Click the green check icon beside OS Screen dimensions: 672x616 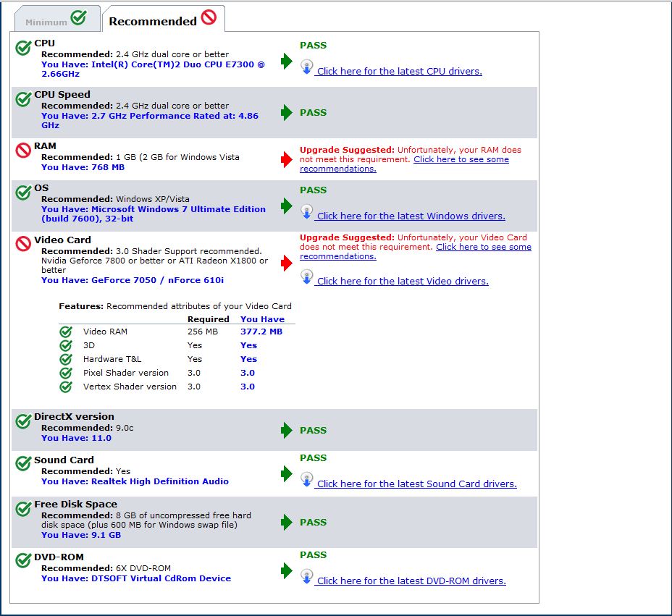click(24, 193)
